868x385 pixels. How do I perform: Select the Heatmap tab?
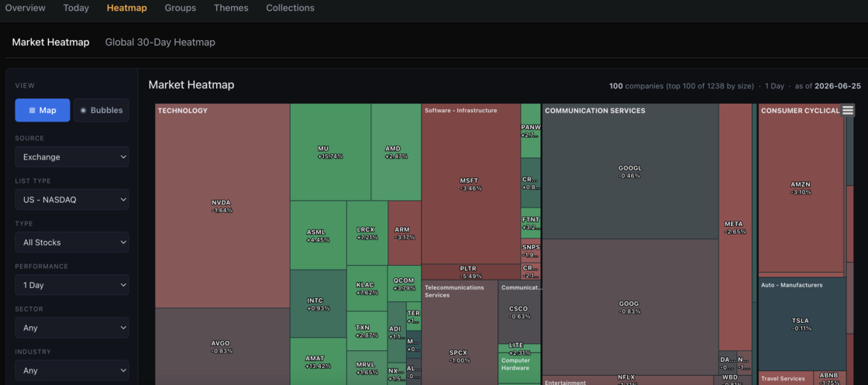127,8
